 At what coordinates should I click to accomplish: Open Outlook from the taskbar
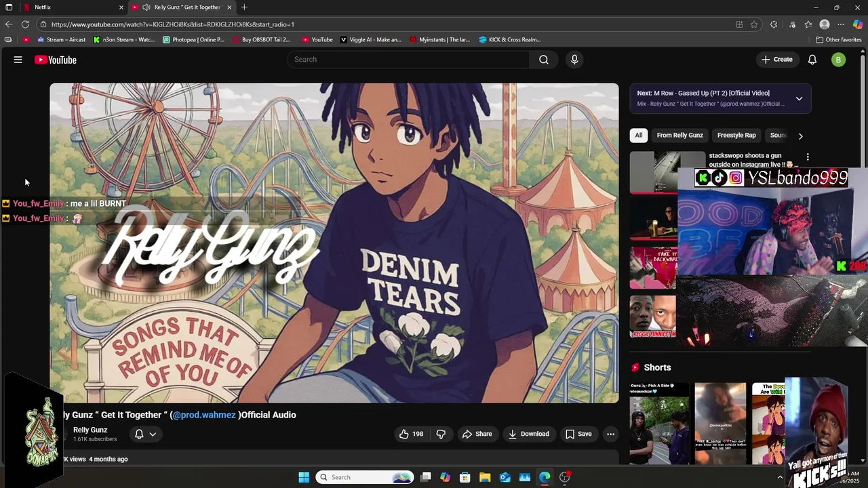505,477
